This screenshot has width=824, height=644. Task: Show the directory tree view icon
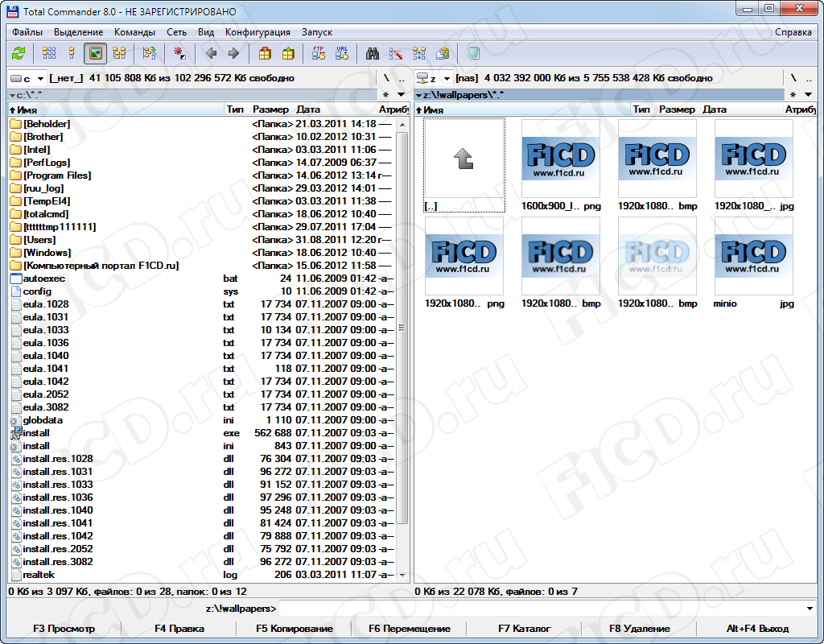point(120,53)
